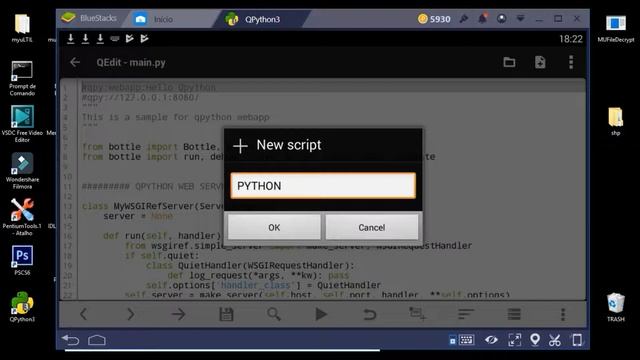
Task: Tap the list lines icon in bottom toolbar
Action: tap(514, 314)
